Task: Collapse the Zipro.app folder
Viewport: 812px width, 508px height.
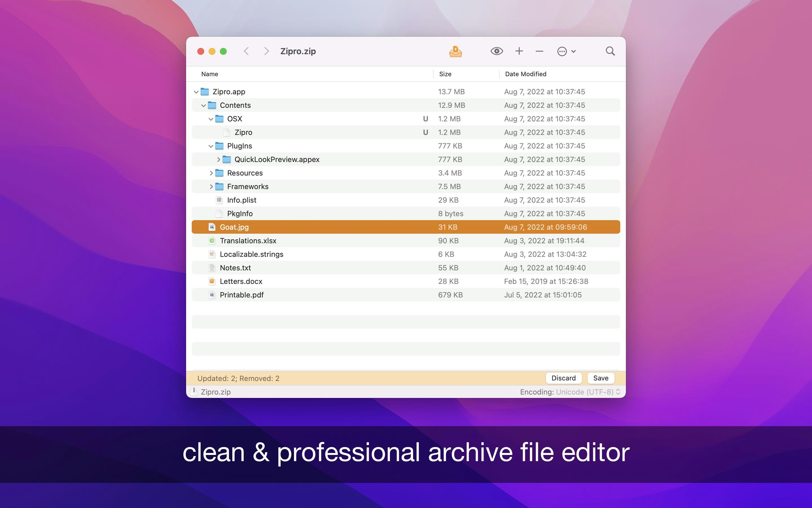Action: click(196, 92)
